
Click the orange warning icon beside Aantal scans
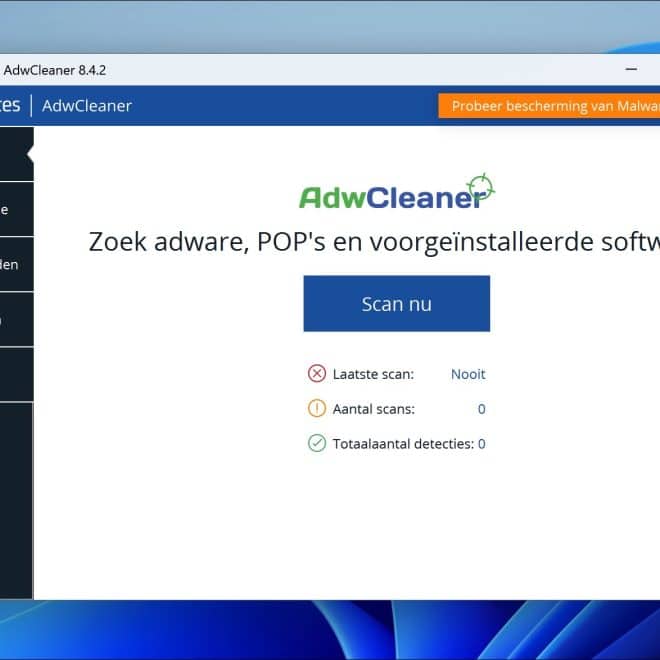[x=317, y=408]
